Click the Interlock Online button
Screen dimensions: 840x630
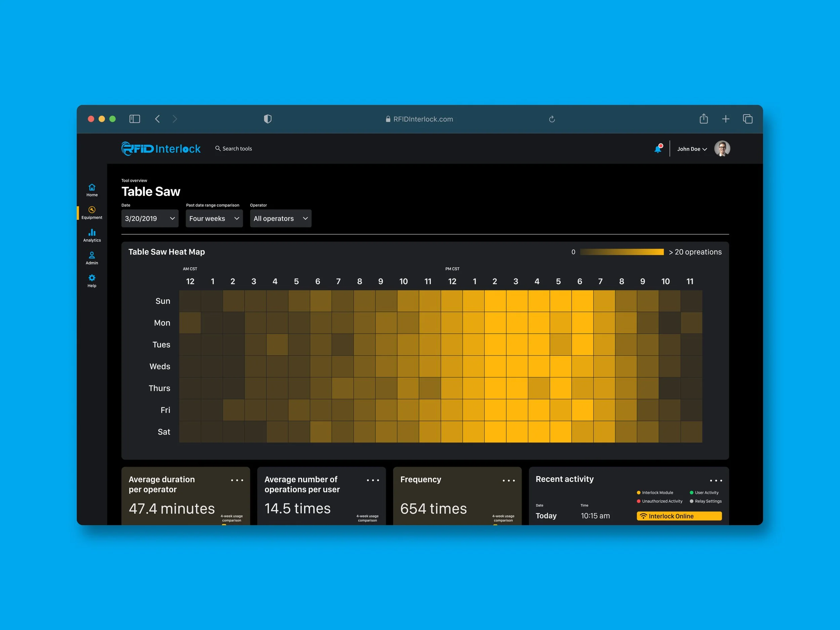click(679, 516)
